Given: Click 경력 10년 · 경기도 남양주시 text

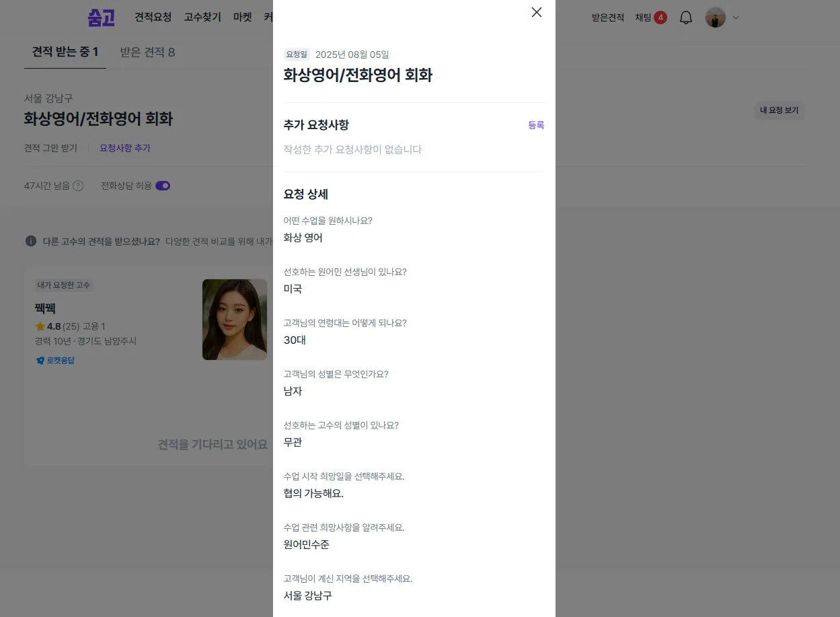Looking at the screenshot, I should tap(85, 341).
